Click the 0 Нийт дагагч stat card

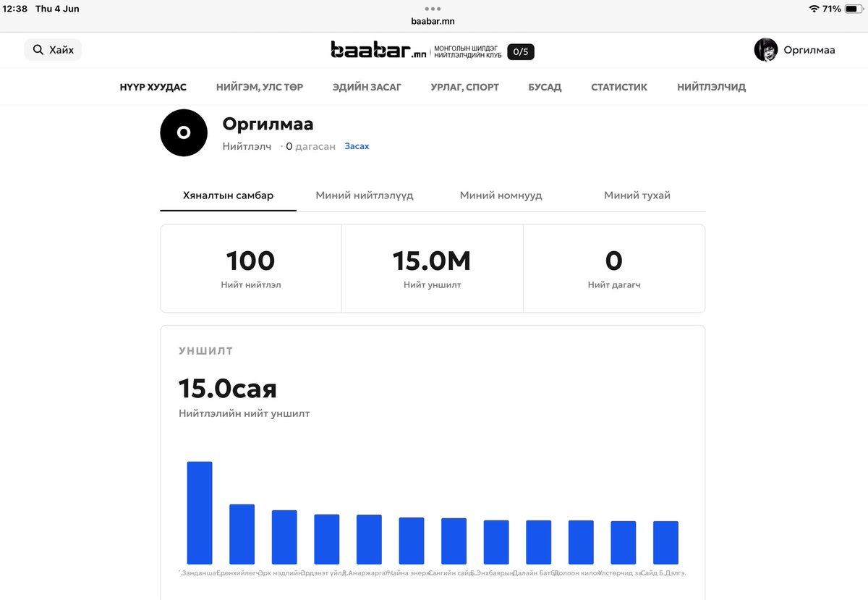[614, 269]
